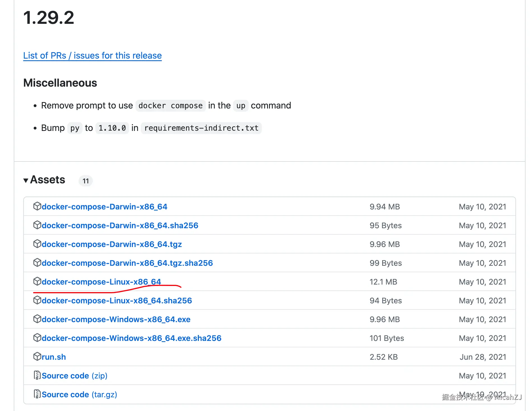Click package icon beside docker-compose-Darwin-x86_64
The width and height of the screenshot is (532, 411).
point(37,206)
